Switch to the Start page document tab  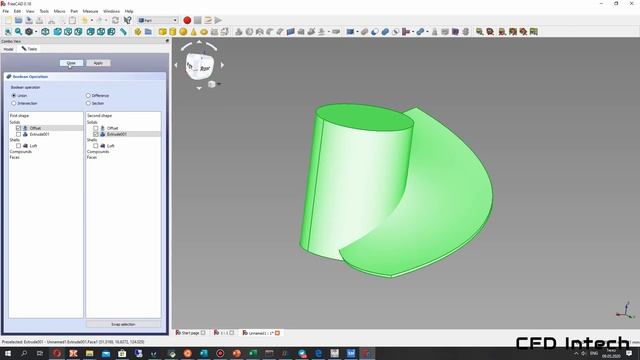pyautogui.click(x=190, y=333)
